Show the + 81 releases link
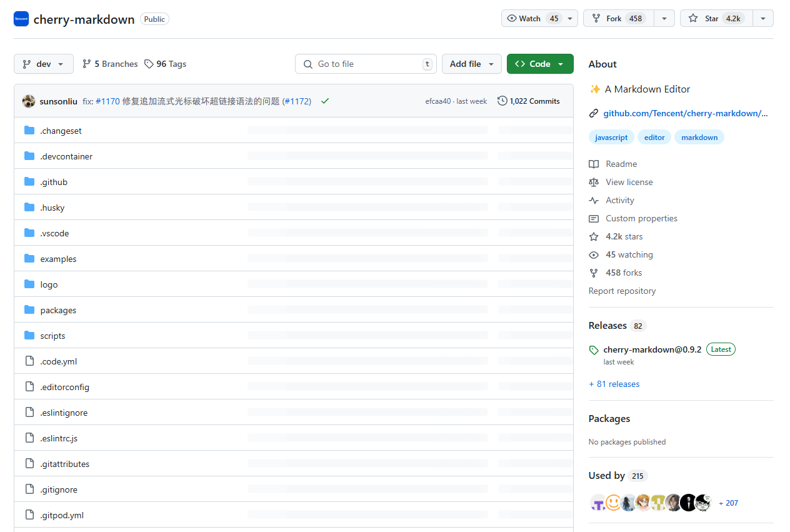Screen dimensions: 790x532 pos(614,384)
